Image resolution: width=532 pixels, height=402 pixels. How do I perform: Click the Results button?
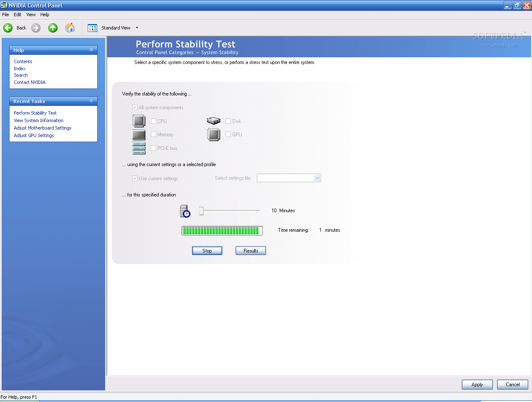(x=251, y=251)
